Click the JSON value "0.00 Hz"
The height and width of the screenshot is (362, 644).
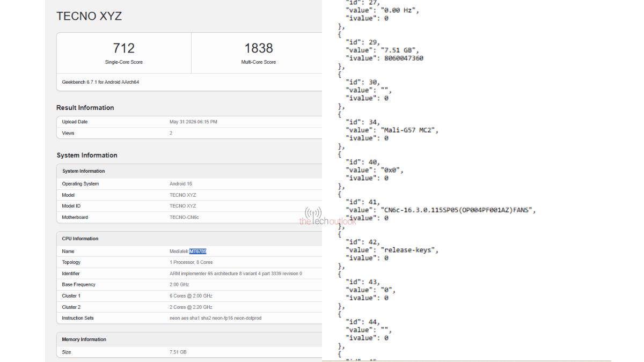[x=400, y=10]
